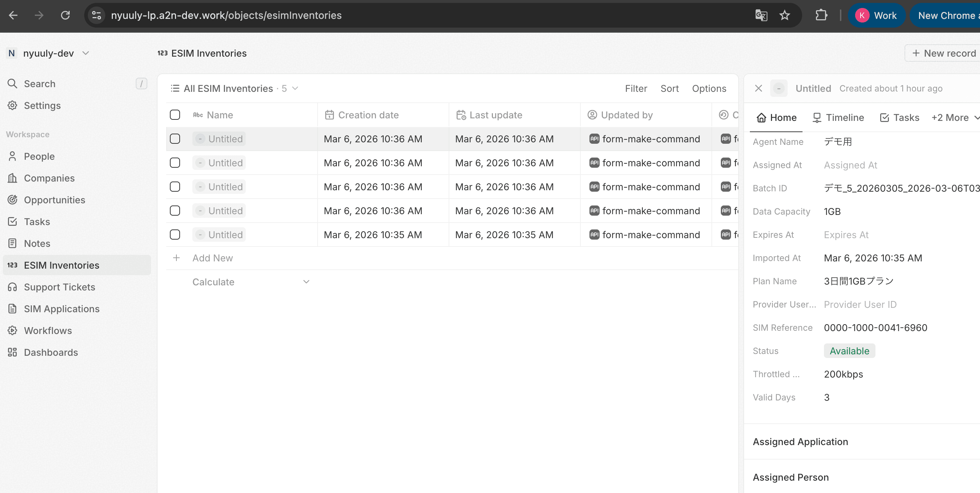Image resolution: width=980 pixels, height=493 pixels.
Task: Open the Work profile button
Action: (877, 15)
